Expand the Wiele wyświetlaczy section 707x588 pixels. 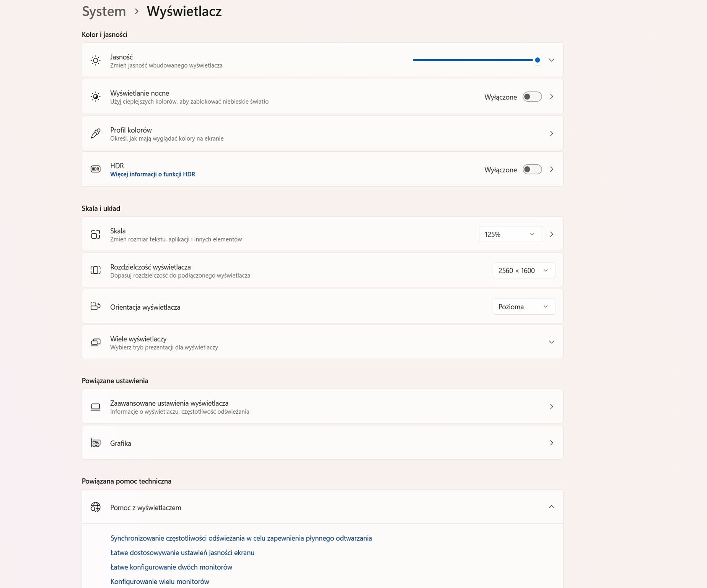coord(551,342)
